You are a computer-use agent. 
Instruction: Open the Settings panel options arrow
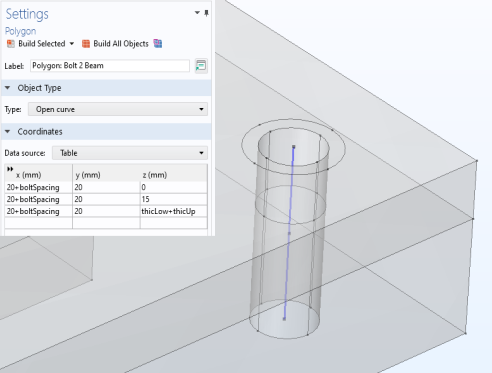coord(197,13)
